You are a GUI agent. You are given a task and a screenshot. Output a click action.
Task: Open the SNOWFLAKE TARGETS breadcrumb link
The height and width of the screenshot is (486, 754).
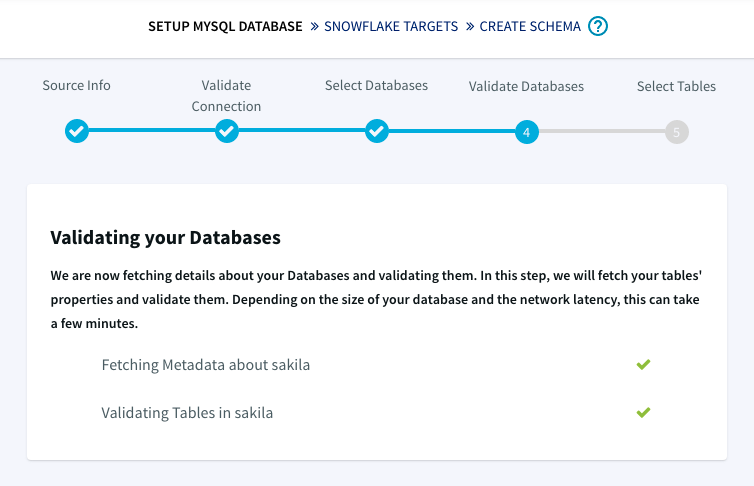[x=391, y=26]
